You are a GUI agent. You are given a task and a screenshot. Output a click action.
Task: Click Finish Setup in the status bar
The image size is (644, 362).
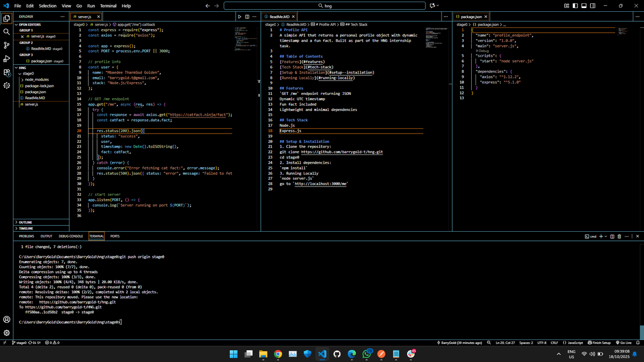599,343
